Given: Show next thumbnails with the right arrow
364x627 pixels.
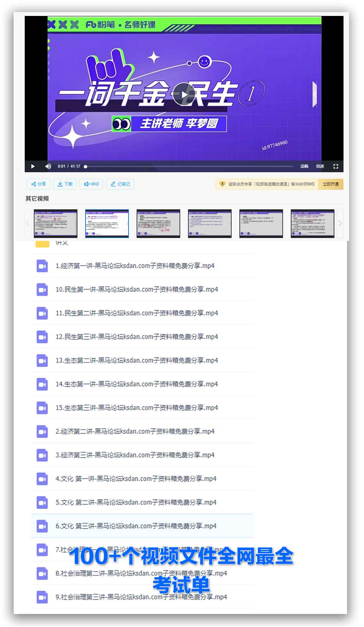Looking at the screenshot, I should point(340,223).
